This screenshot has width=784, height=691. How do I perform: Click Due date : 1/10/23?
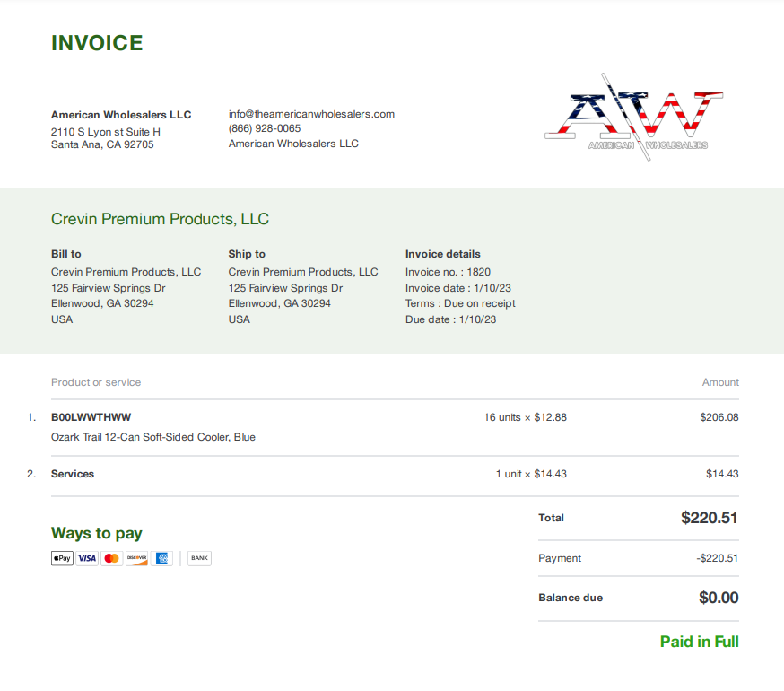[451, 319]
